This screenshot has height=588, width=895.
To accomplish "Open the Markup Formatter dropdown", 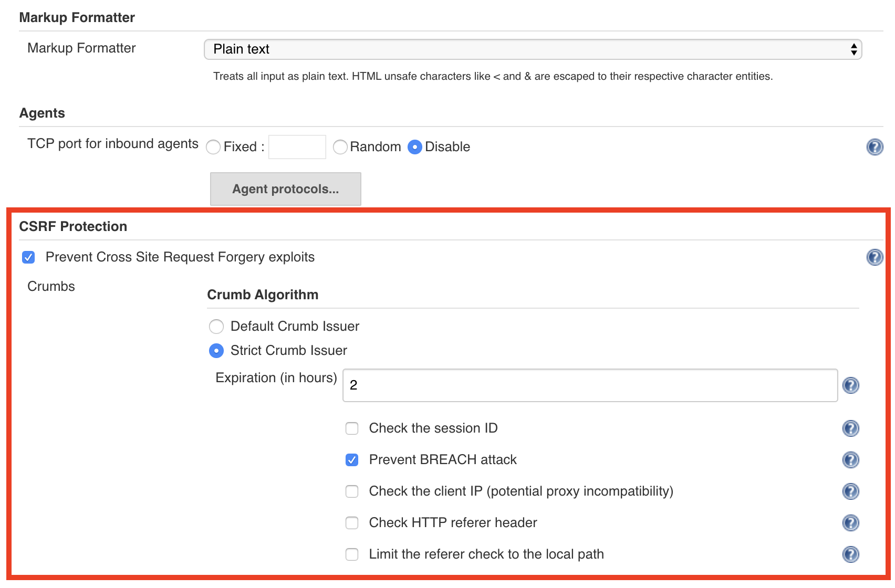I will tap(533, 49).
